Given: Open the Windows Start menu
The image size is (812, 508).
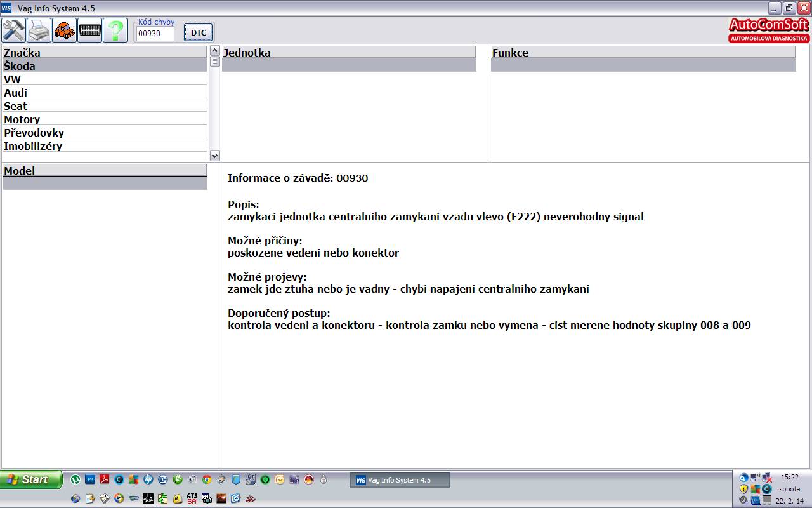Looking at the screenshot, I should click(x=31, y=479).
